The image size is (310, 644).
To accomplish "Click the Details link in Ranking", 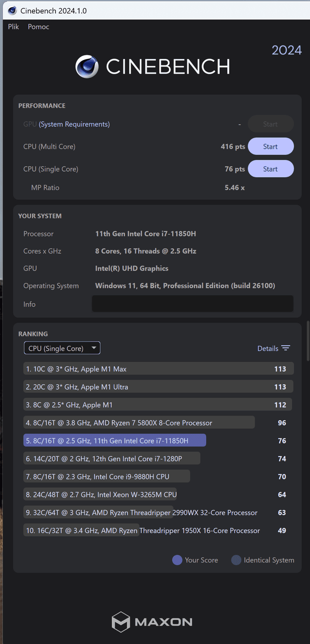I will pyautogui.click(x=268, y=348).
